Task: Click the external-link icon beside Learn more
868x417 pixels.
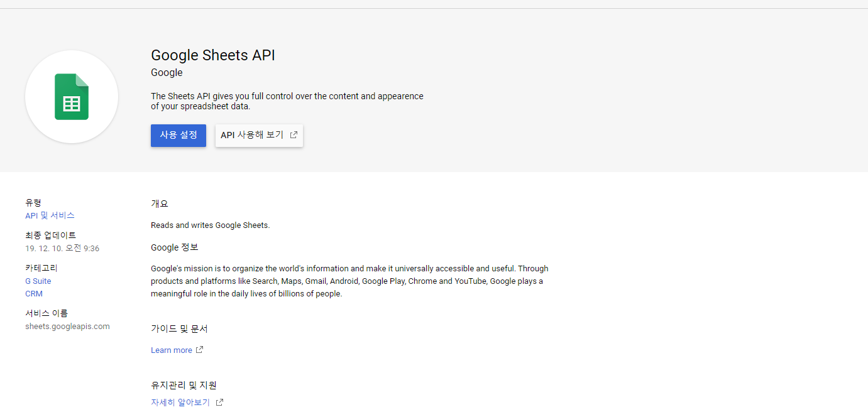Action: (199, 350)
